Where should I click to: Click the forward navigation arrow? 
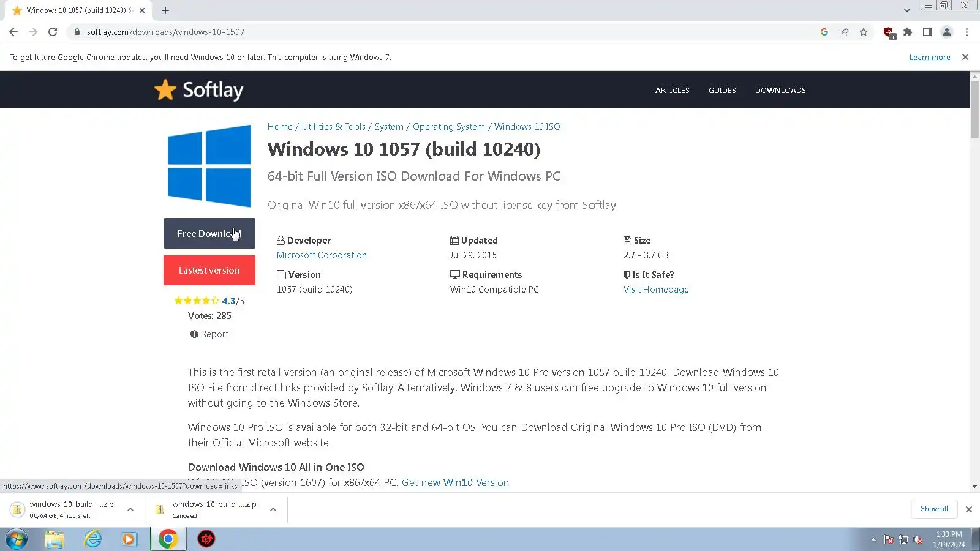(x=33, y=32)
